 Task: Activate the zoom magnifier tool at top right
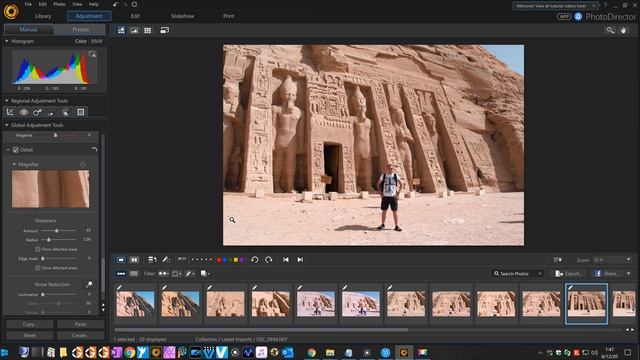tap(610, 30)
